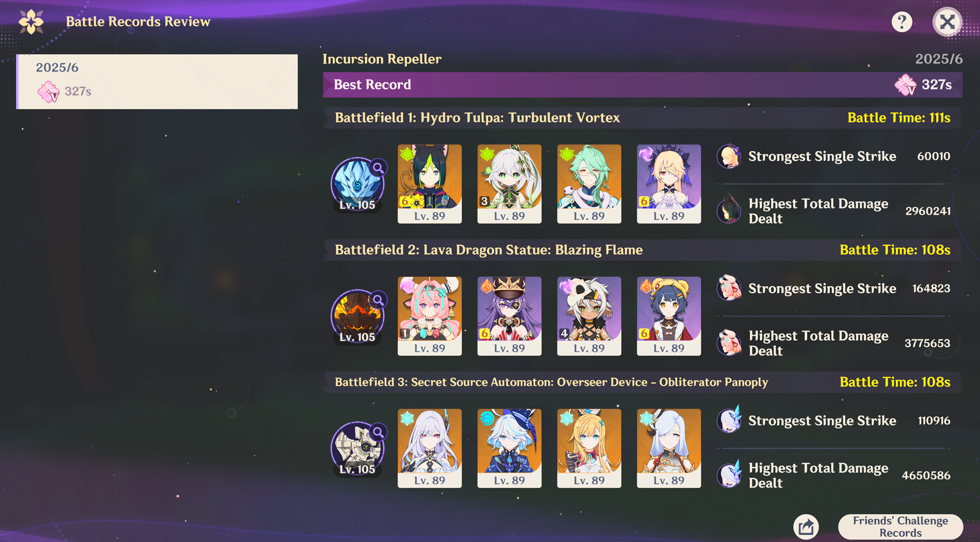
Task: Select the white-haired Dendro character in Battlefield 1
Action: coord(509,184)
